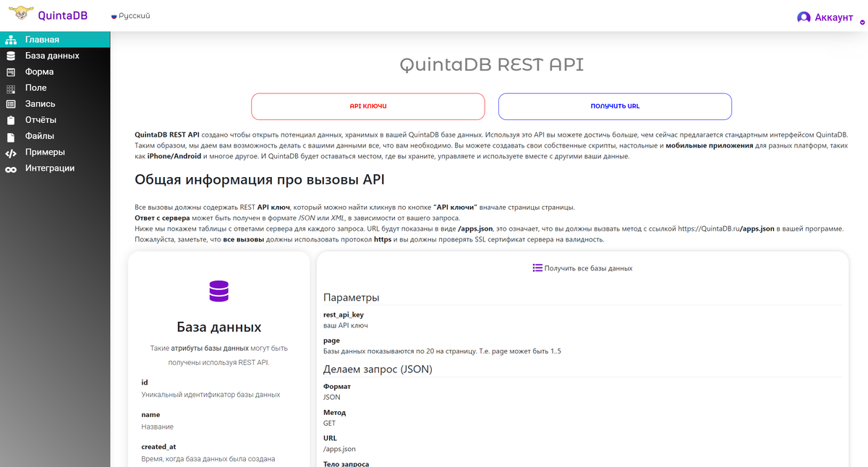Click the rest_api_key parameter label
Viewport: 868px width, 467px height.
tap(344, 314)
